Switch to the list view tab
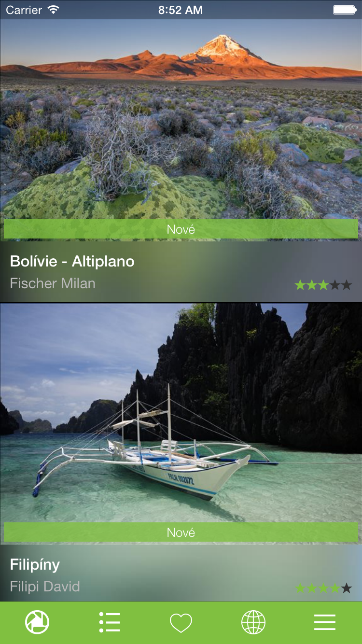Viewport: 362px width, 644px height. [109, 622]
